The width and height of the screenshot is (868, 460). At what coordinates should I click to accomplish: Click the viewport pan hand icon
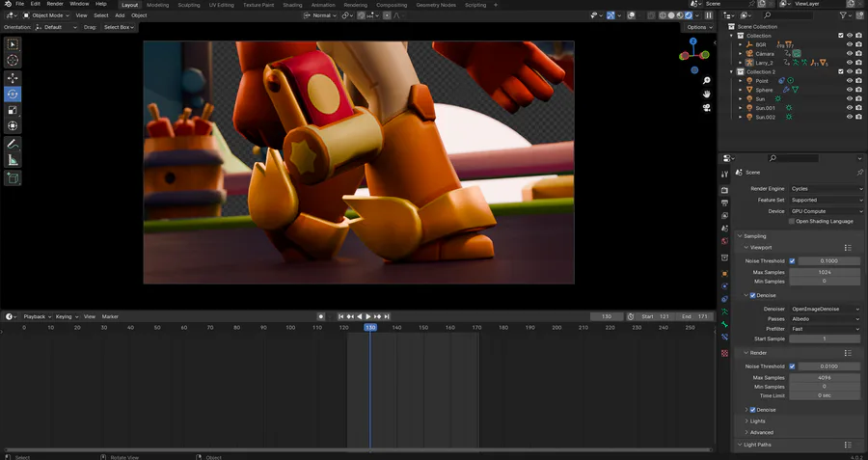[x=707, y=95]
